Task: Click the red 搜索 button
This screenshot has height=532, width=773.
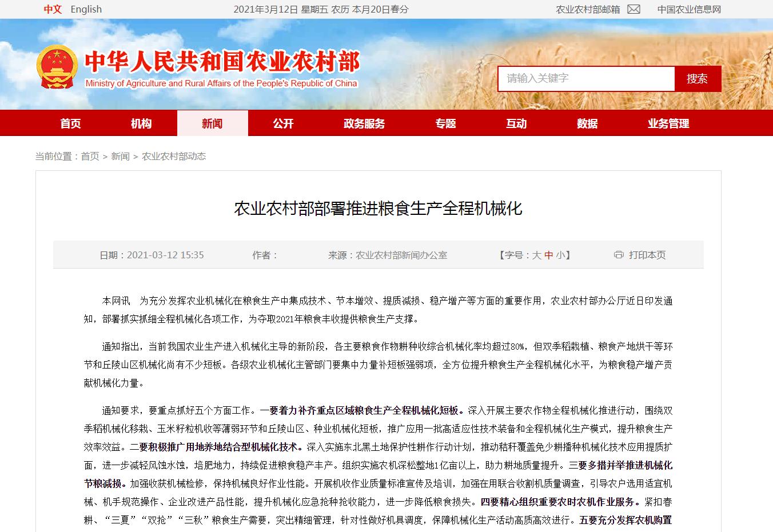Action: 698,78
